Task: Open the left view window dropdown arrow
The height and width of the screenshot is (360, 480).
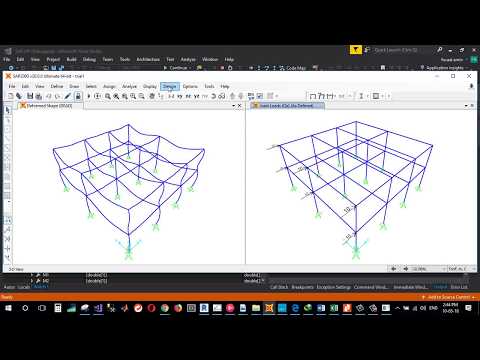Action: tap(233, 106)
